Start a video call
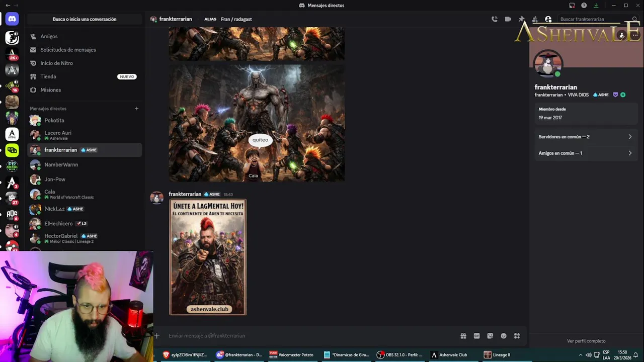This screenshot has width=644, height=362. click(x=508, y=19)
